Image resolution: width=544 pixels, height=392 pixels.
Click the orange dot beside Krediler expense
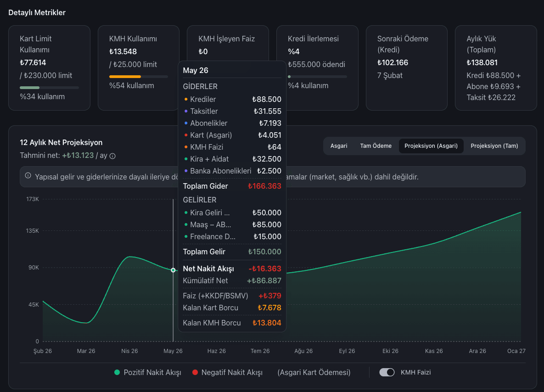point(185,99)
